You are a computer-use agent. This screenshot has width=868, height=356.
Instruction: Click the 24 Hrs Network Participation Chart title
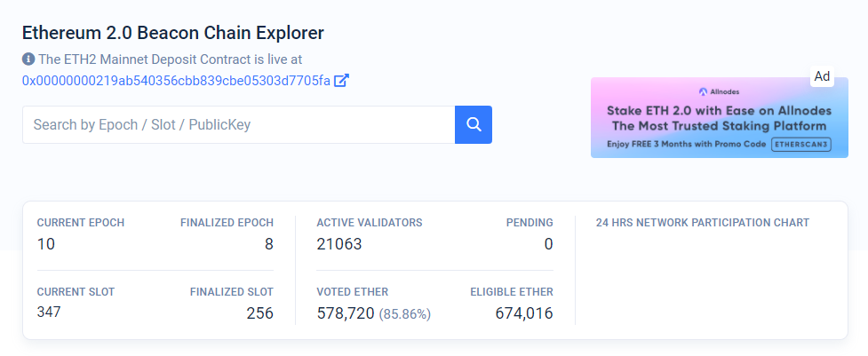click(x=702, y=223)
